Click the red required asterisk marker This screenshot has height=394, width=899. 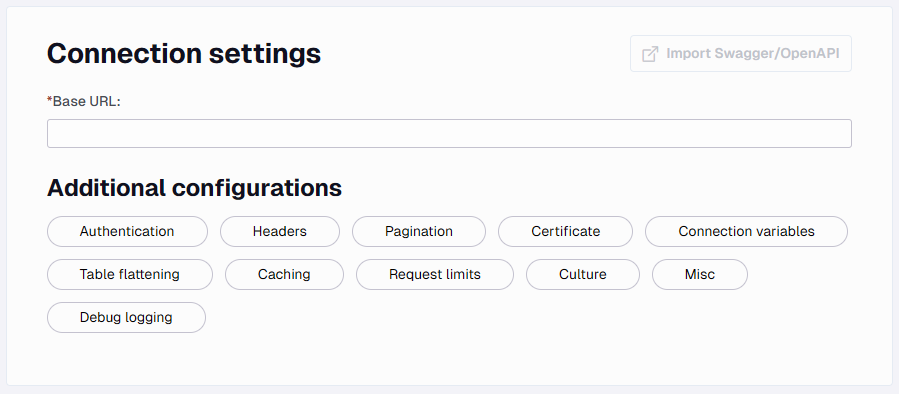pyautogui.click(x=49, y=100)
